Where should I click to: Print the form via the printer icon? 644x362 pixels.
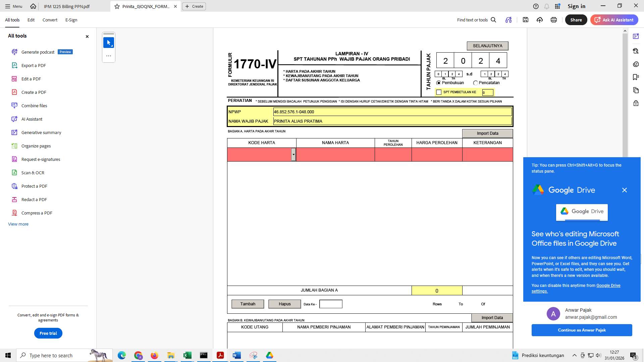(553, 20)
